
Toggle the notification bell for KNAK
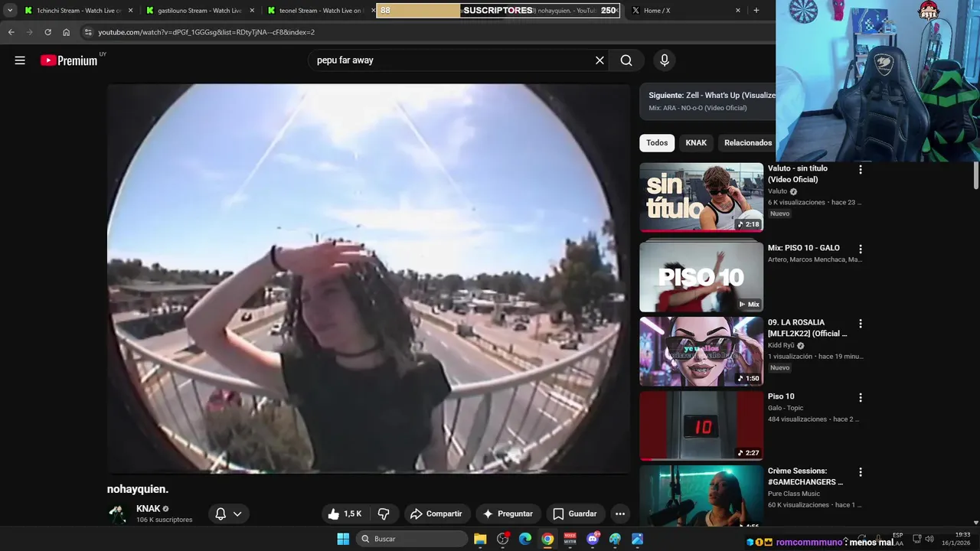coord(220,514)
